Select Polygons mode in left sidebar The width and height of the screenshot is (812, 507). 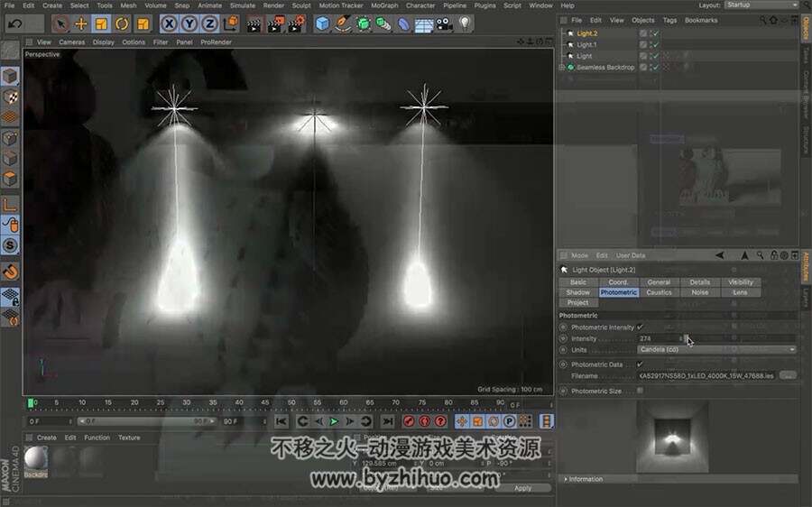click(10, 180)
